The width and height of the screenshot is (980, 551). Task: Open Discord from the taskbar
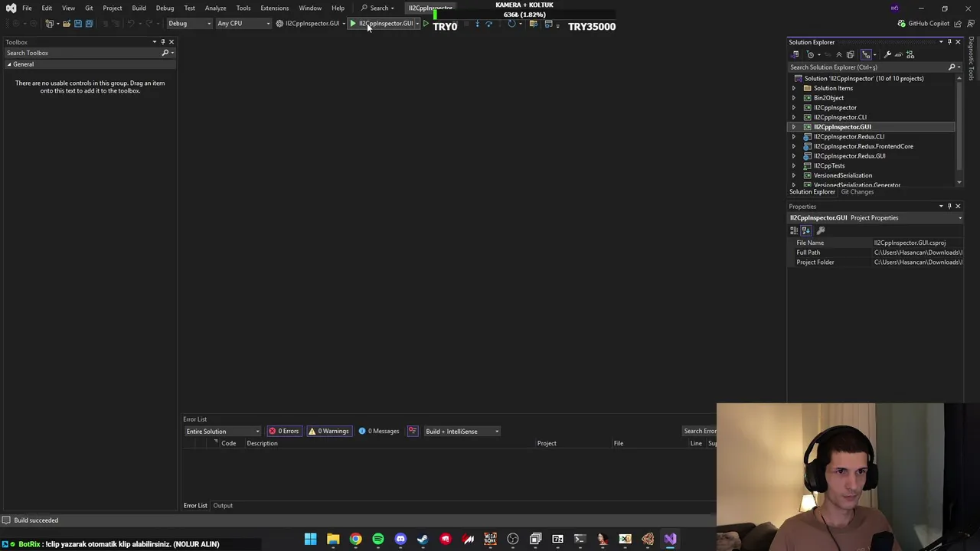400,539
